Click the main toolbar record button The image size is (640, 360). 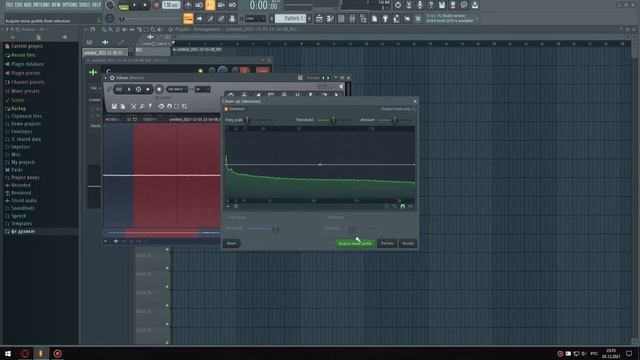coord(156,5)
